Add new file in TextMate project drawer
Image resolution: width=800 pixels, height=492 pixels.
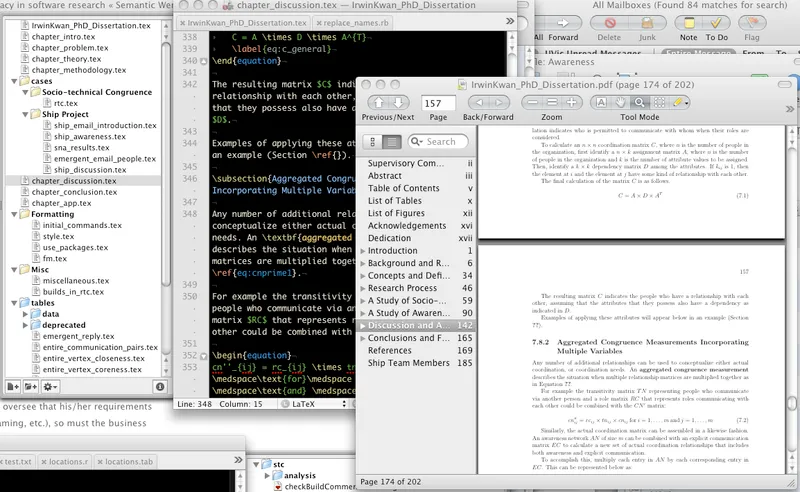click(13, 387)
